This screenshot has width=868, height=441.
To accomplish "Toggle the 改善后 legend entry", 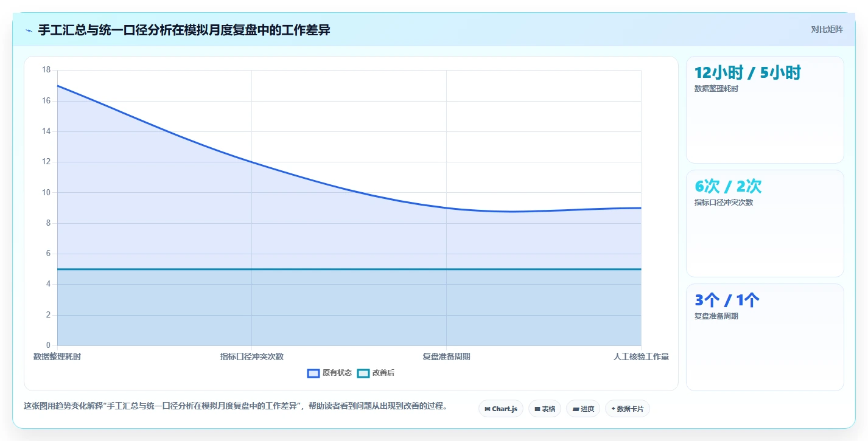I will tap(376, 373).
